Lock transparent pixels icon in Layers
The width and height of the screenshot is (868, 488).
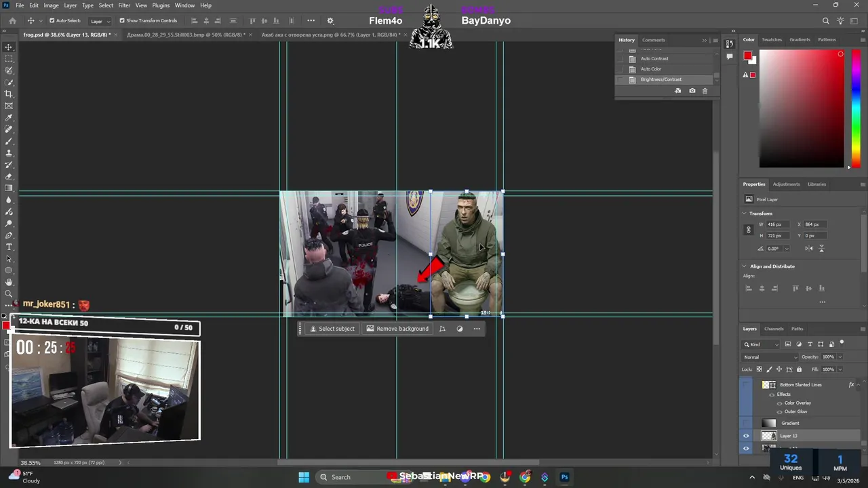pyautogui.click(x=759, y=369)
